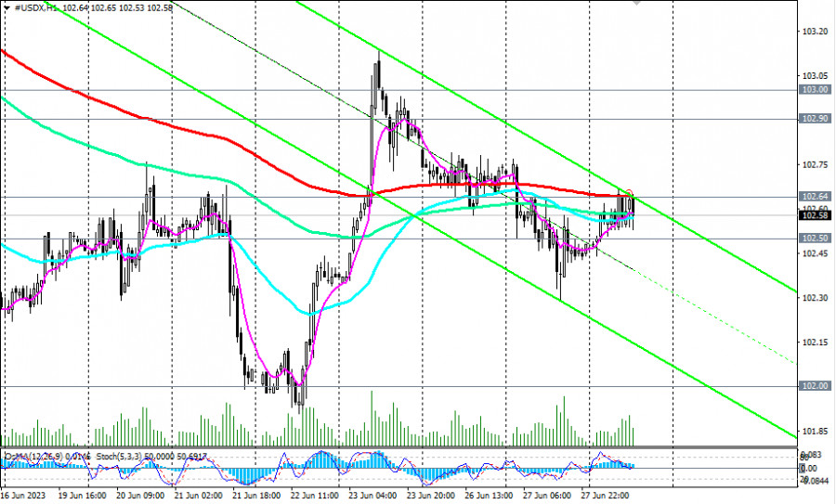Click the 102.64 102.65 102.53 102.58 OHLC readout
Viewport: 836px width, 504px height.
click(117, 8)
